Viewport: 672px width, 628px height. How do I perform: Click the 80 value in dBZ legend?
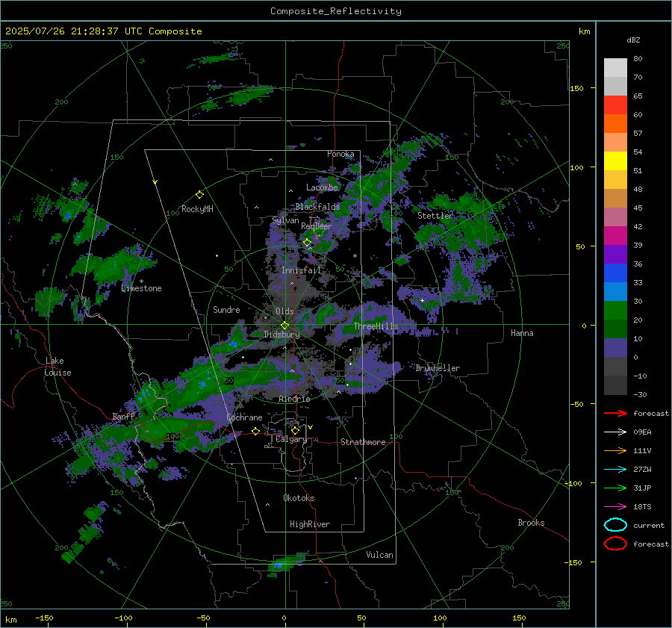point(638,58)
